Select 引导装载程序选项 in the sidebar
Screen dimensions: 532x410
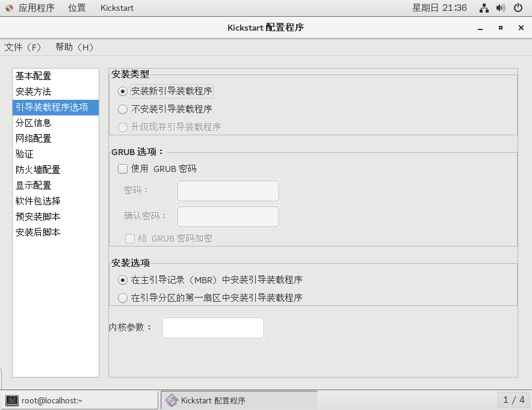[x=55, y=107]
